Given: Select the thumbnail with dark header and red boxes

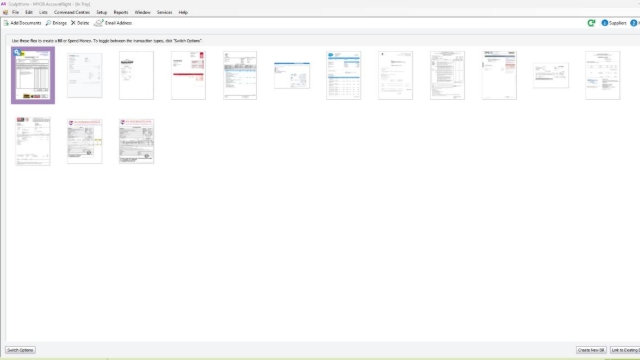Looking at the screenshot, I should (x=499, y=76).
